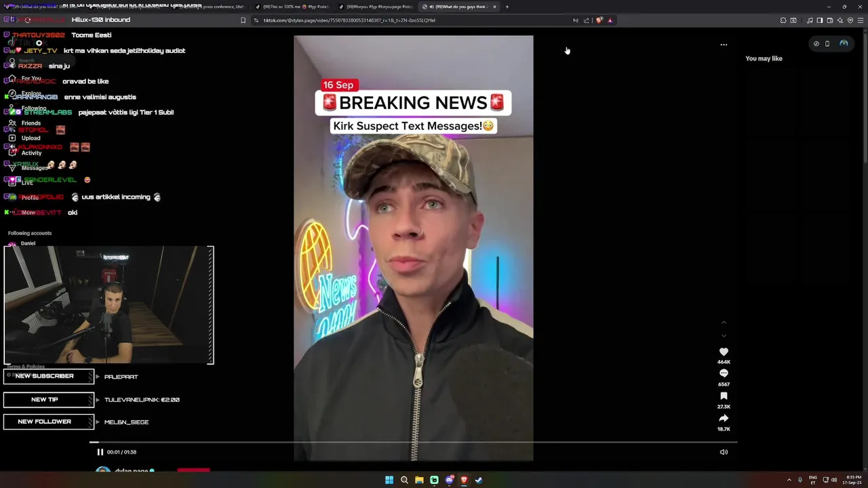Open File Explorer from the taskbar
The height and width of the screenshot is (488, 868).
[x=419, y=480]
